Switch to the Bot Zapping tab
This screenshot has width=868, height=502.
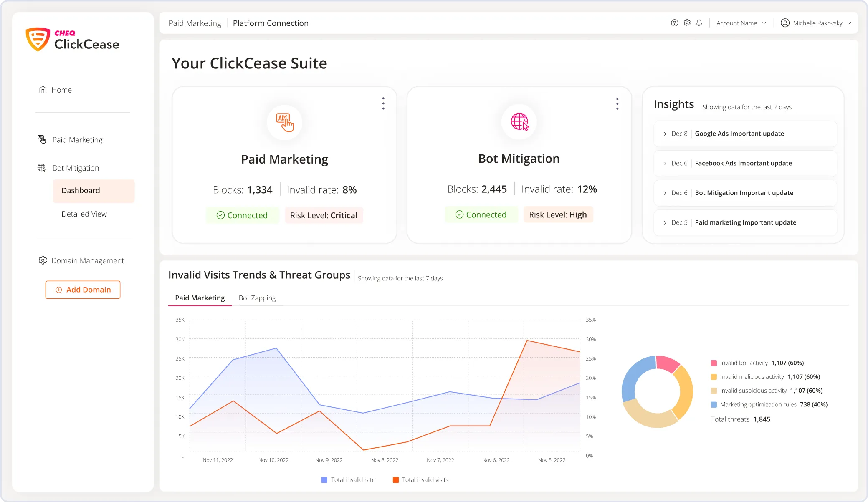257,298
